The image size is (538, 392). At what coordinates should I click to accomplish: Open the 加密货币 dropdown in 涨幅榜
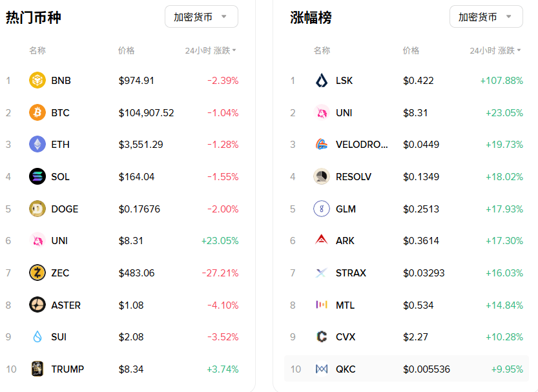click(486, 16)
